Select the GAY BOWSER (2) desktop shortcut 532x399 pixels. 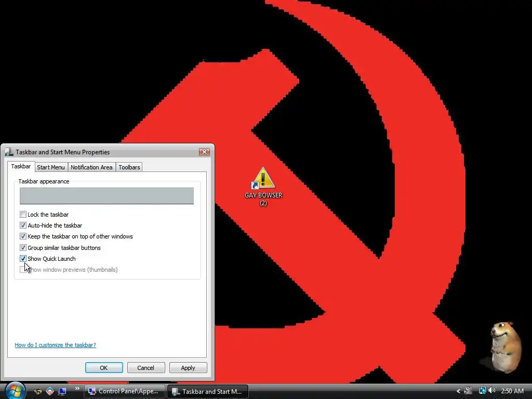coord(263,187)
